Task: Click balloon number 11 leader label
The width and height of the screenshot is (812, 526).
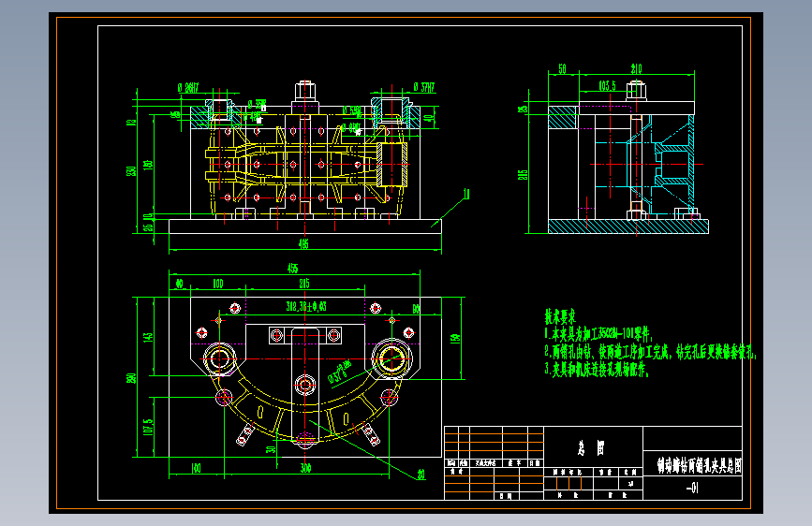Action: point(466,194)
